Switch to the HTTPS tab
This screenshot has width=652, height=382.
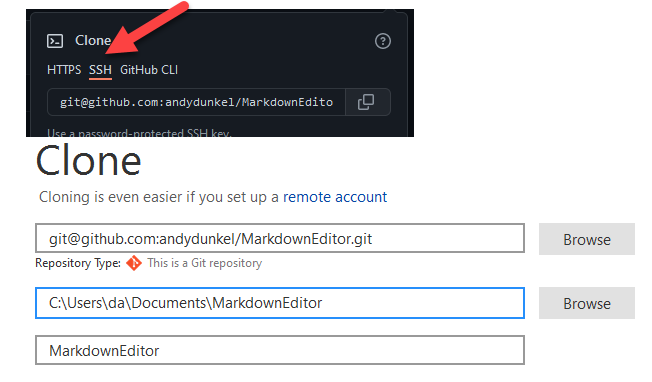64,70
